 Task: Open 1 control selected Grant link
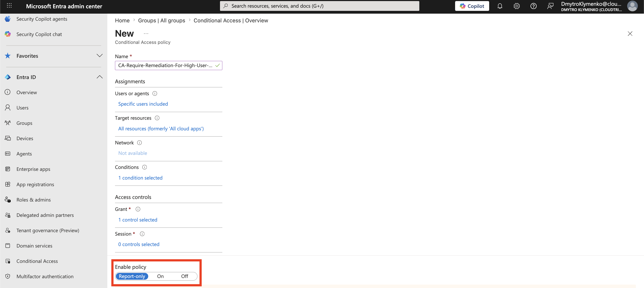coord(138,220)
